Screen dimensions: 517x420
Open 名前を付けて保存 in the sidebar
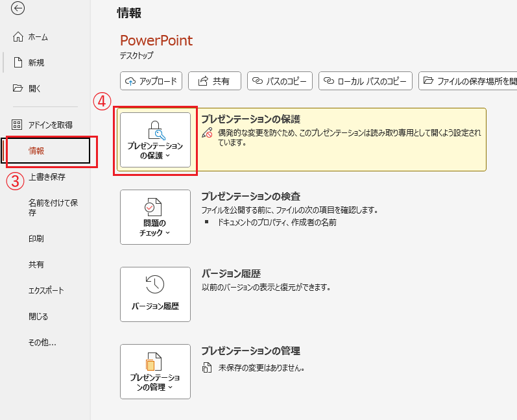[53, 208]
